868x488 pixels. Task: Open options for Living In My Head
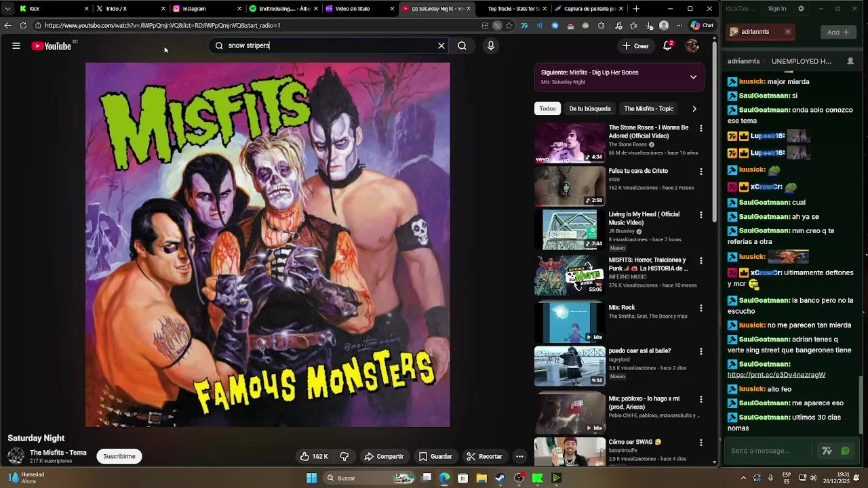click(701, 215)
